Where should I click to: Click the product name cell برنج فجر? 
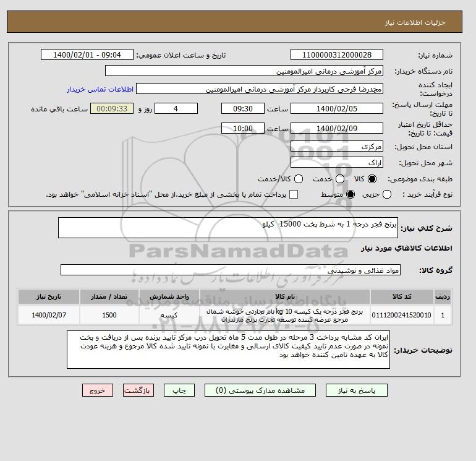285,315
